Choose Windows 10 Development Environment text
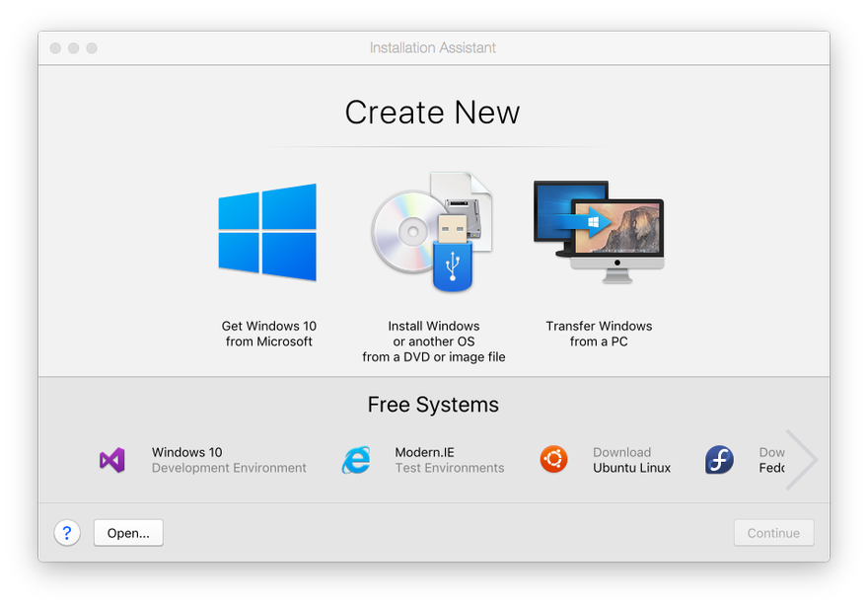The image size is (868, 607). pyautogui.click(x=229, y=460)
